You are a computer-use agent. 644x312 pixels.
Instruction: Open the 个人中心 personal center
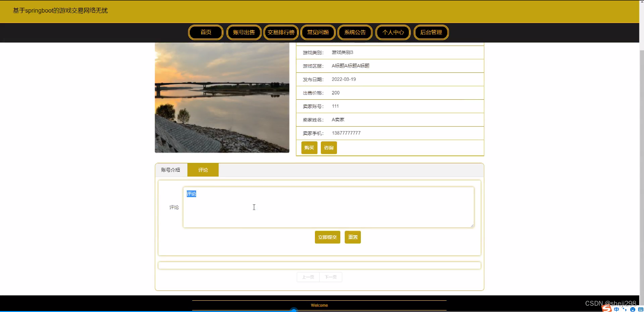(x=393, y=32)
